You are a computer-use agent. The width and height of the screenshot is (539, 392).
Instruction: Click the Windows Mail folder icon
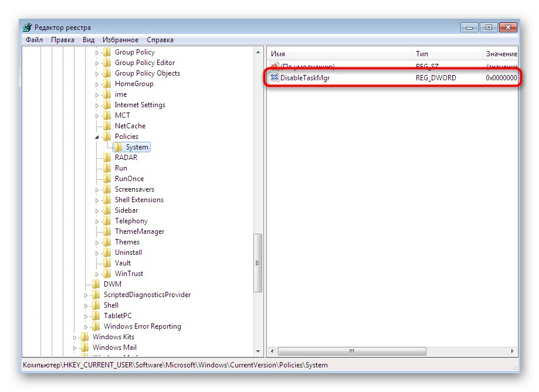coord(85,347)
